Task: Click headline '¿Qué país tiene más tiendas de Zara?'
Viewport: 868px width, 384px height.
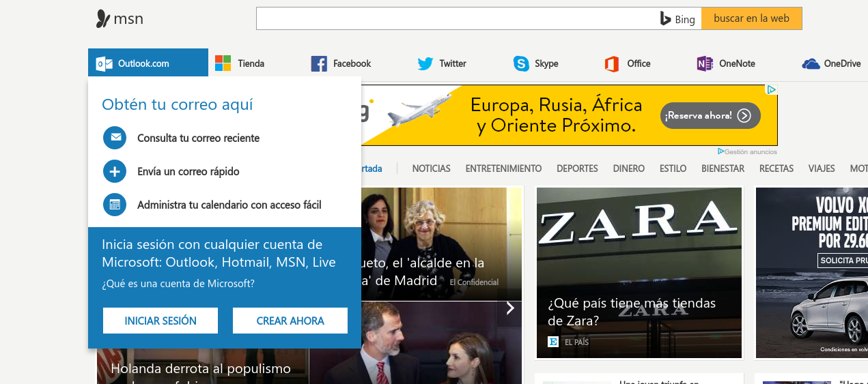Action: point(632,312)
